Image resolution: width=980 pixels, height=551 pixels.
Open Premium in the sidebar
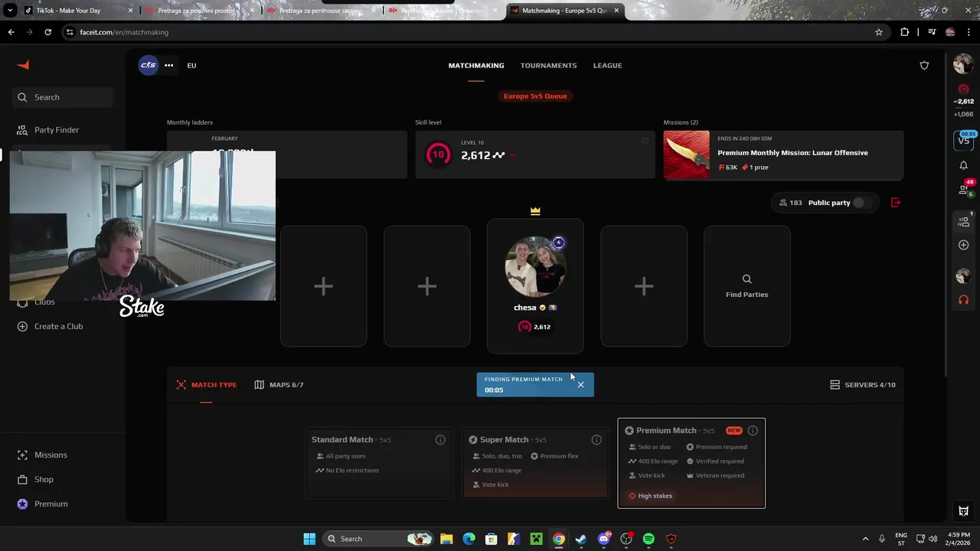[x=43, y=504]
